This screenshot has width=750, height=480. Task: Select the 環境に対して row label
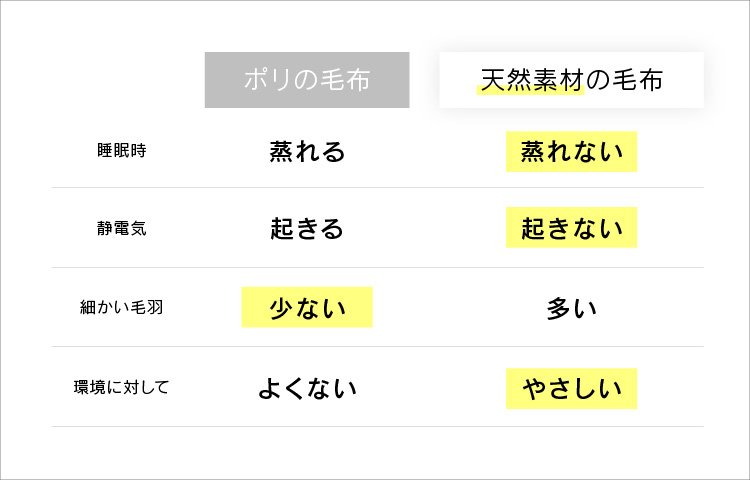(x=121, y=387)
